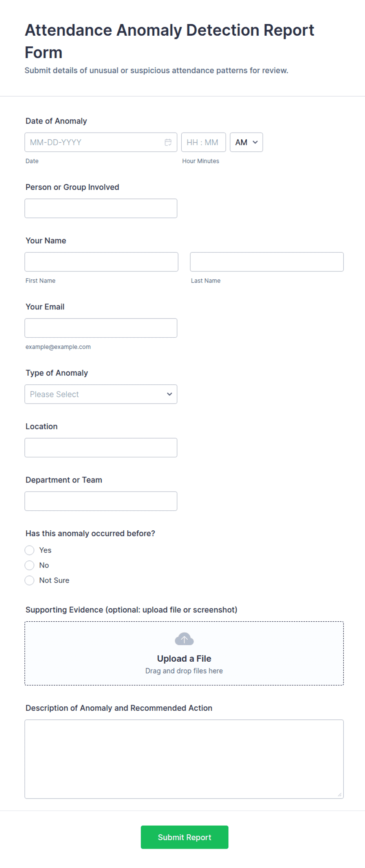Focus the Department or Team field
Screen dimensions: 365x868
pos(101,501)
